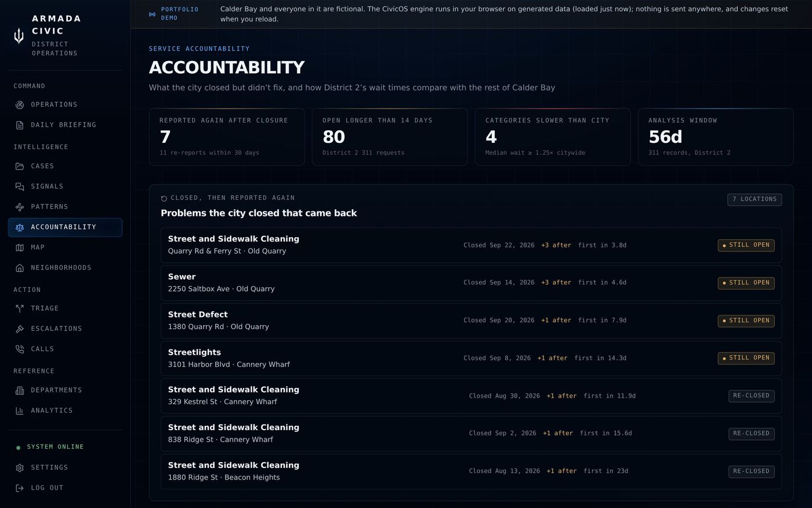Open the Sewer row at 2250 Saltbox Ave
812x508 pixels.
coord(471,283)
